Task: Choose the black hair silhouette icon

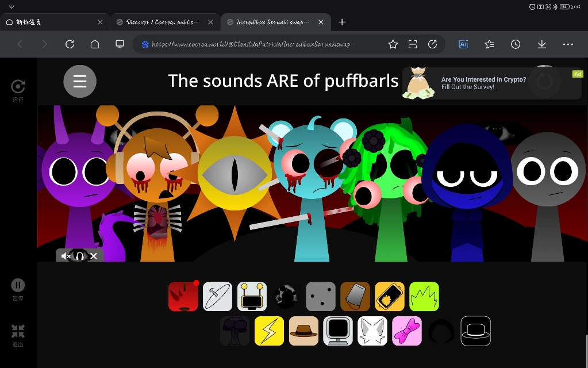Action: point(441,331)
